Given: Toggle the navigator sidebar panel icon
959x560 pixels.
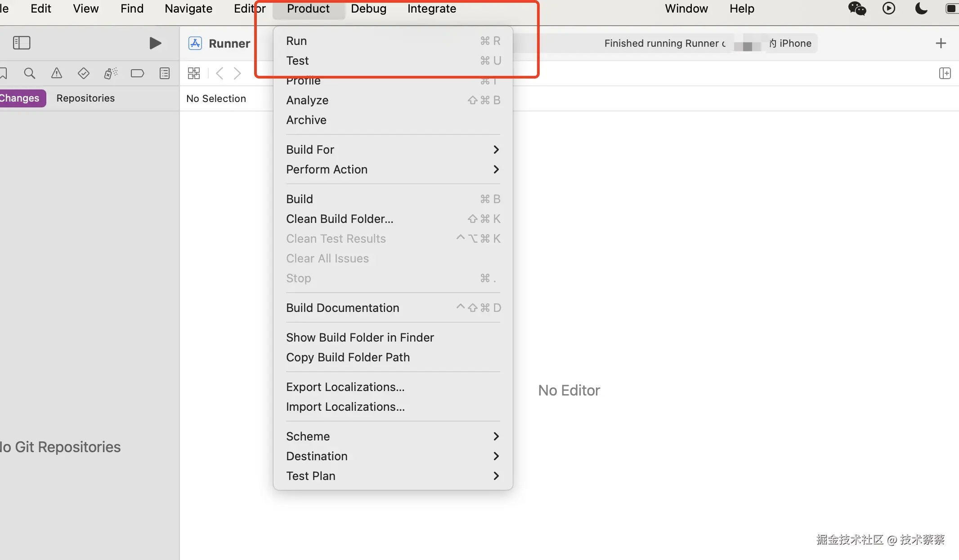Looking at the screenshot, I should click(x=22, y=43).
